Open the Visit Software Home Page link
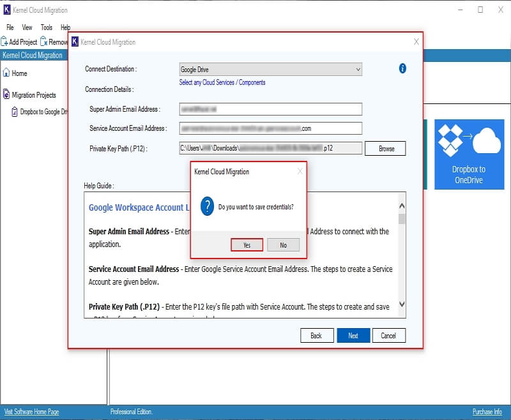This screenshot has width=511, height=420. (31, 412)
